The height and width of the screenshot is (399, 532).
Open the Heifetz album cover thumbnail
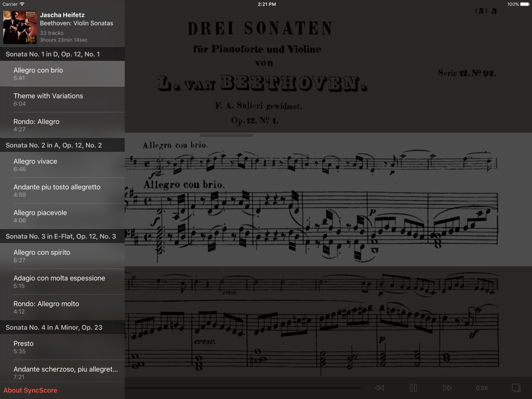click(20, 27)
